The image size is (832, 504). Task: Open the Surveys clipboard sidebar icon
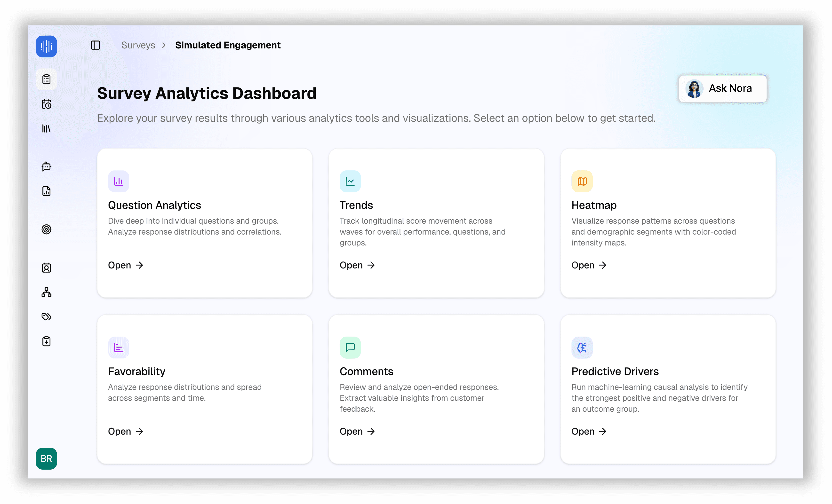coord(46,79)
